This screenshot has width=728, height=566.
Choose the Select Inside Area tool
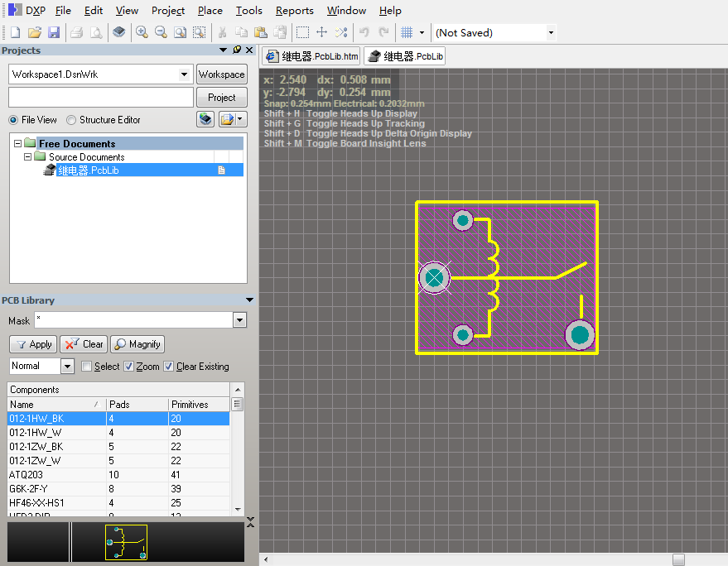[303, 32]
